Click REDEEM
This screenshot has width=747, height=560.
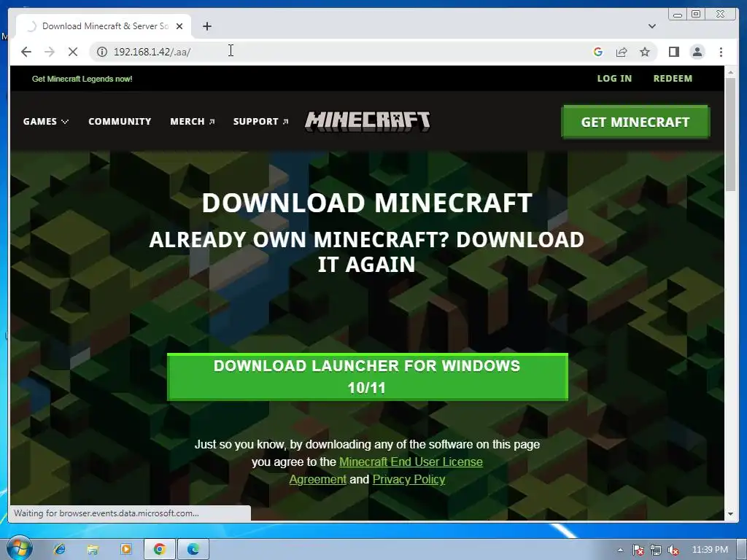click(x=673, y=79)
